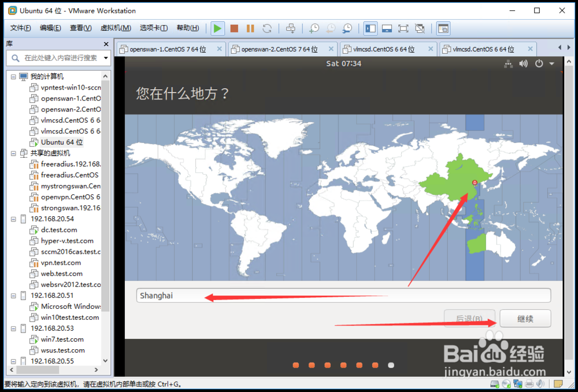Click the Shanghai location text field
The width and height of the screenshot is (578, 392).
pos(343,295)
